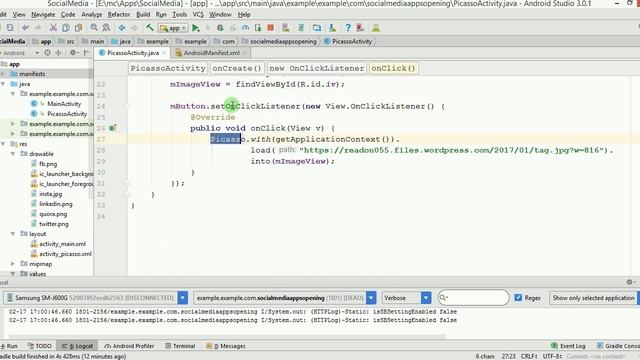
Task: Open the TODO tool window
Action: click(39, 346)
